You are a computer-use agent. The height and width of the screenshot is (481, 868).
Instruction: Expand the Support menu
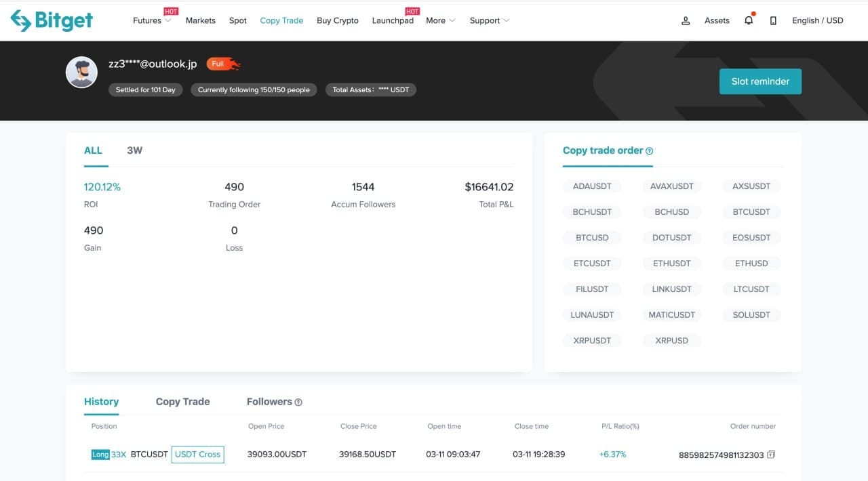[490, 20]
